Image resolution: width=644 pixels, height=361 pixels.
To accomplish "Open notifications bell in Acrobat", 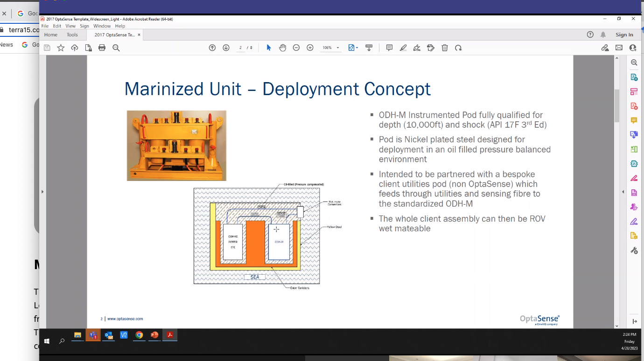I will click(x=603, y=35).
